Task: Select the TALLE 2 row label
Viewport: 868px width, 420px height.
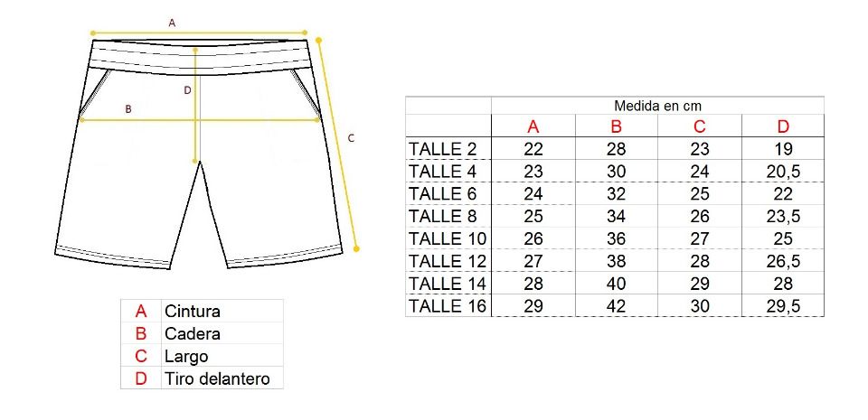Action: tap(442, 149)
